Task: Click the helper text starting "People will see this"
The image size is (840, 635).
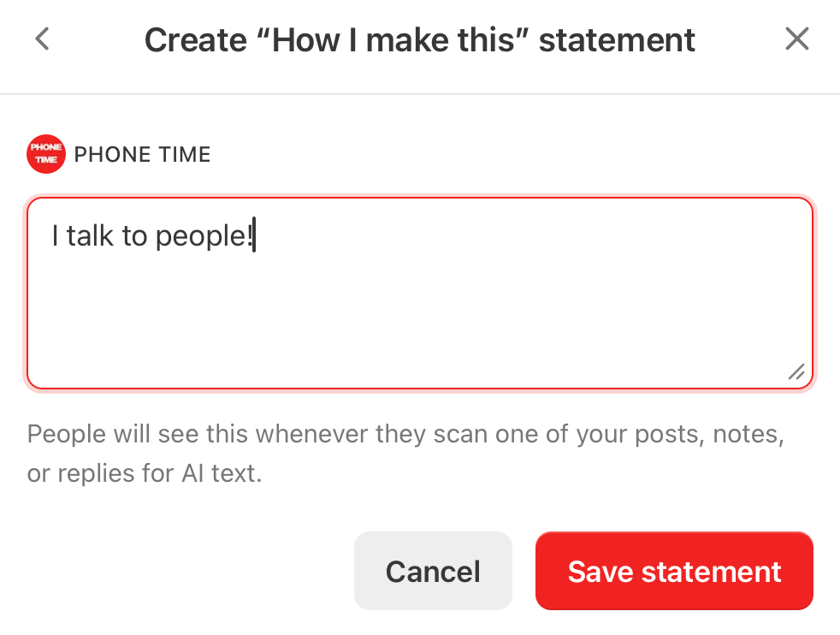Action: [x=405, y=454]
